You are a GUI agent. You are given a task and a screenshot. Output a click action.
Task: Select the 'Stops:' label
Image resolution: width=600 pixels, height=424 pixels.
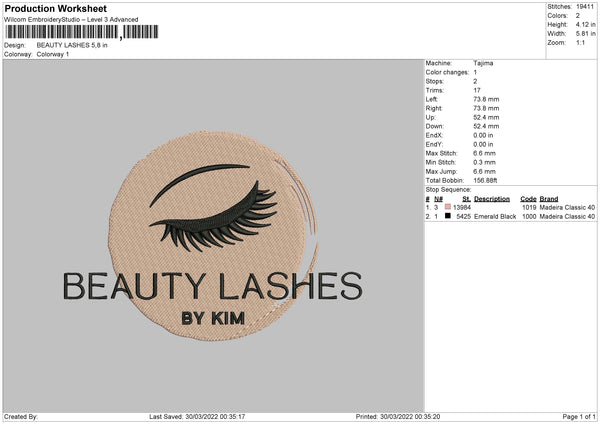tap(435, 82)
